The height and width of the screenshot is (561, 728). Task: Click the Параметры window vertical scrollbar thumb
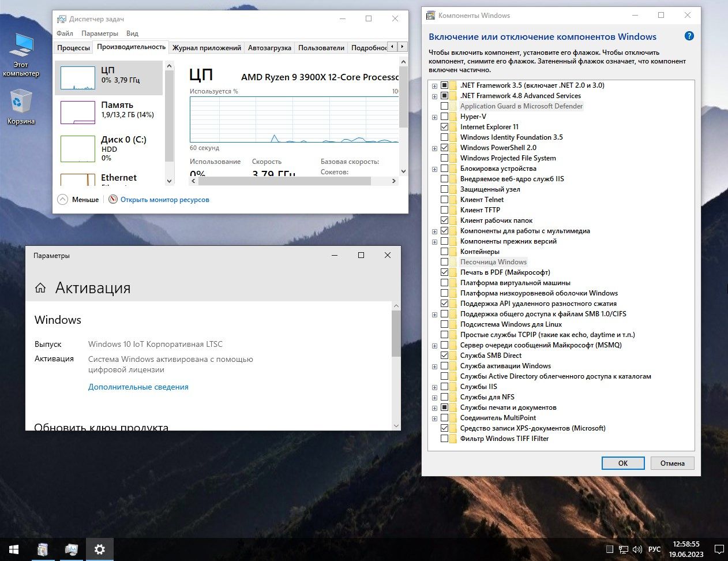(x=396, y=333)
